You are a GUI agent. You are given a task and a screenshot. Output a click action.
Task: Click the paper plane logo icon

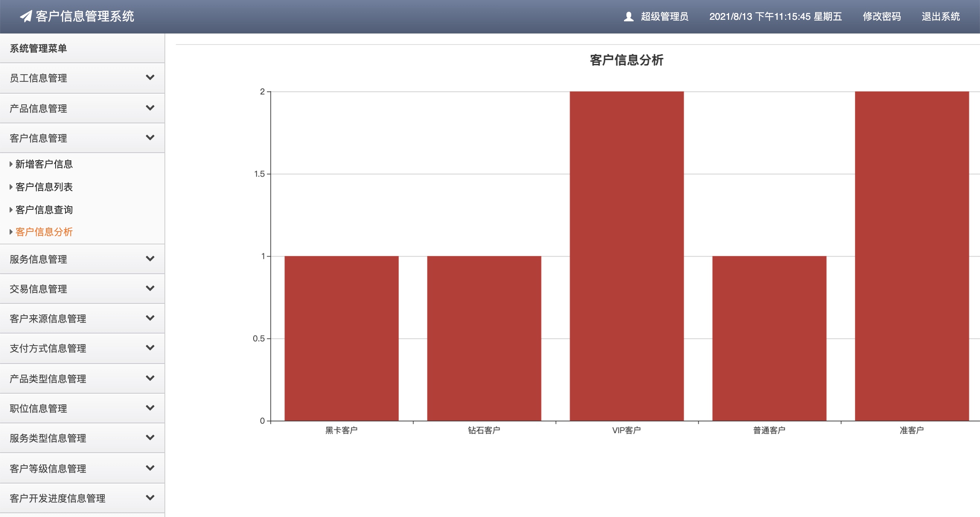click(26, 16)
